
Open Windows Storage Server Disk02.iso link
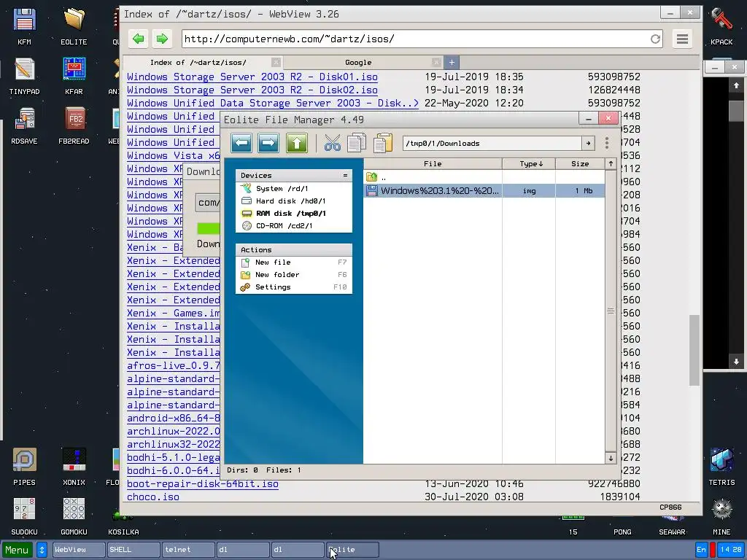(x=252, y=90)
